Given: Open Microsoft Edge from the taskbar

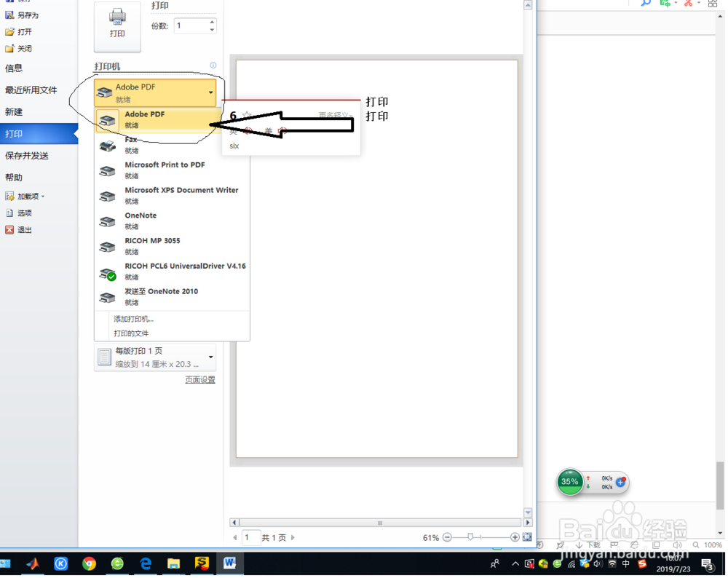Looking at the screenshot, I should [146, 563].
